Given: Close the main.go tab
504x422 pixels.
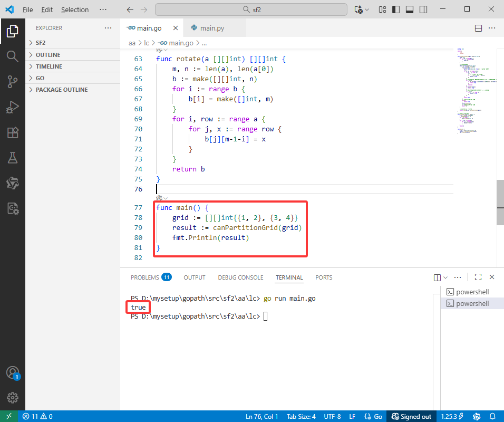Looking at the screenshot, I should (176, 28).
